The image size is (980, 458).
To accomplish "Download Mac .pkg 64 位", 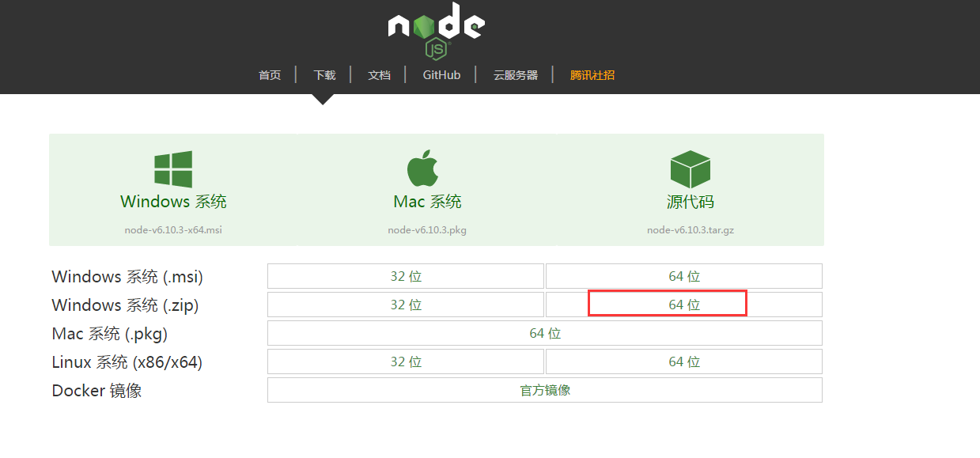I will tap(545, 333).
